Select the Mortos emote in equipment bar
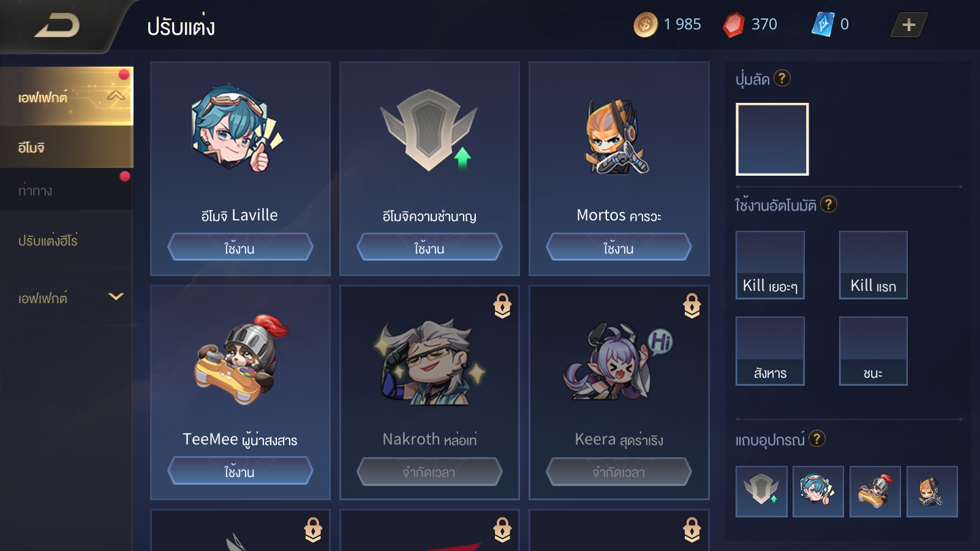 (932, 492)
